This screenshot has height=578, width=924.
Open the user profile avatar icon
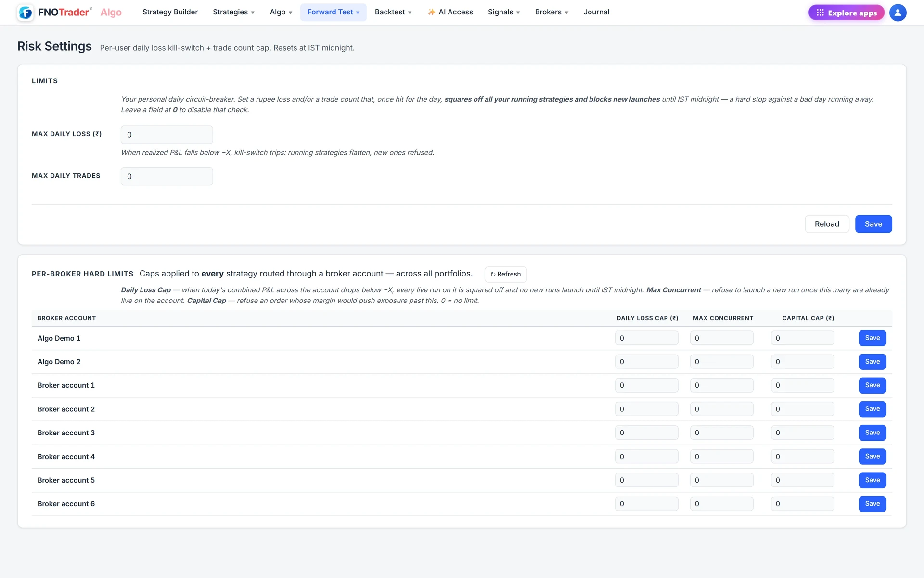[x=898, y=13]
